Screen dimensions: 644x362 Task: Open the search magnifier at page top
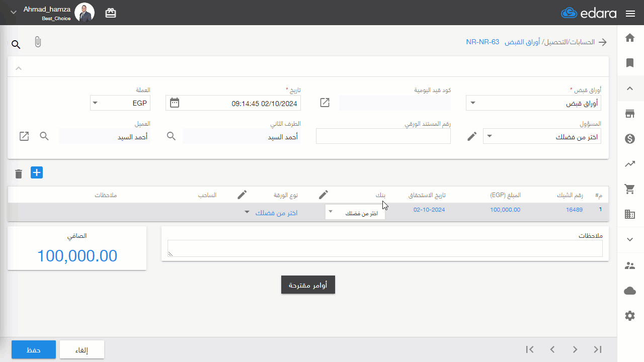16,45
